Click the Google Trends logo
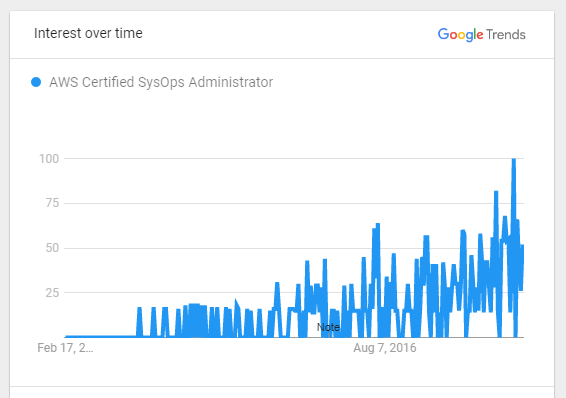The width and height of the screenshot is (566, 398). pyautogui.click(x=482, y=35)
